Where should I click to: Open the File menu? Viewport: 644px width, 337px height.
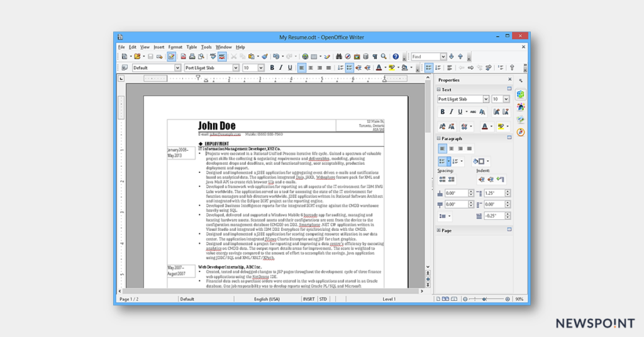pos(121,47)
